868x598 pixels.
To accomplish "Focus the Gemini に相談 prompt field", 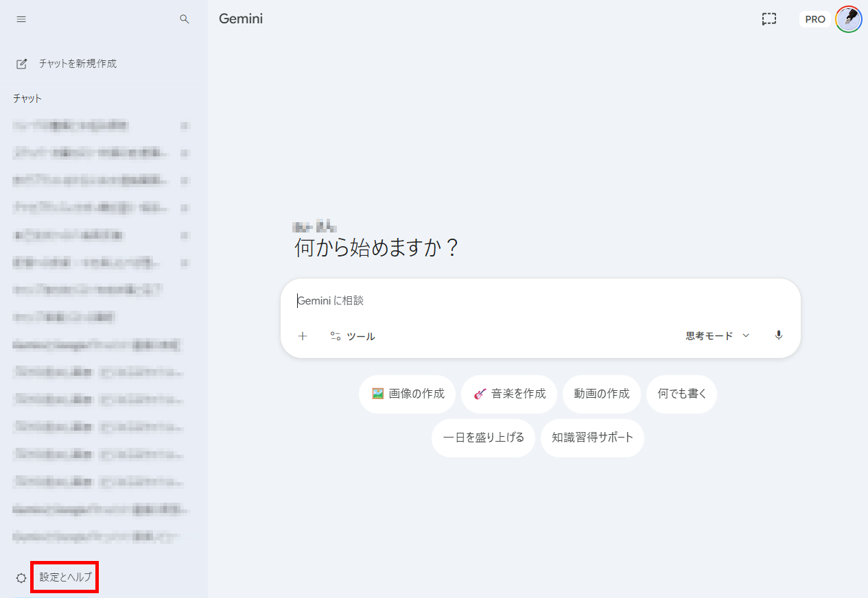I will 541,300.
